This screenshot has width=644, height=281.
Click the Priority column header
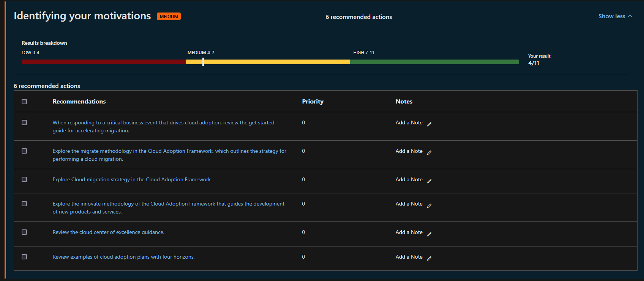(x=313, y=102)
